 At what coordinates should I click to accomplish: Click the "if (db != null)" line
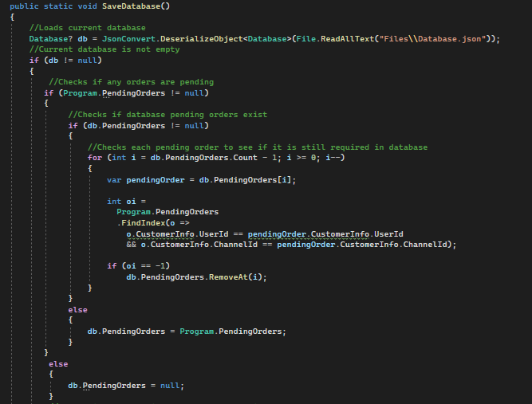pyautogui.click(x=65, y=61)
